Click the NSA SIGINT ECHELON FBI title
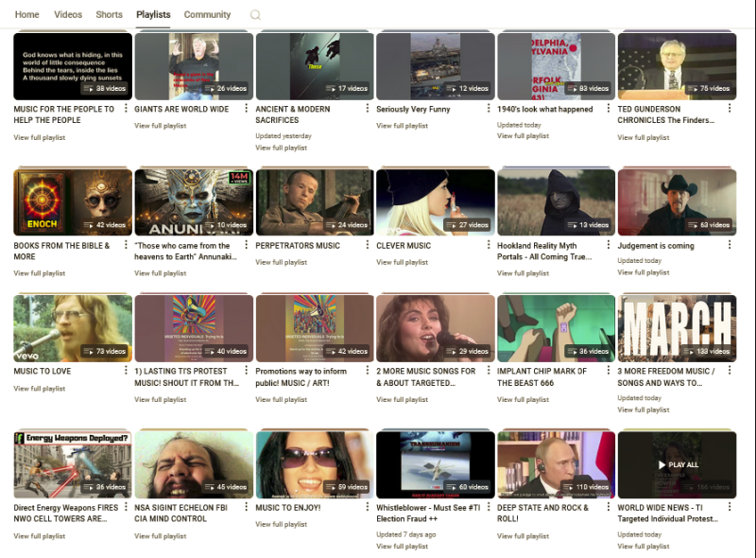Screen dimensions: 756x558 (x=180, y=514)
